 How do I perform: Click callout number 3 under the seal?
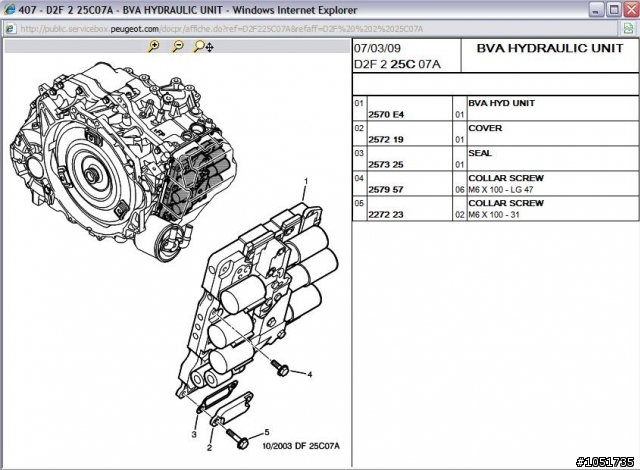[194, 435]
